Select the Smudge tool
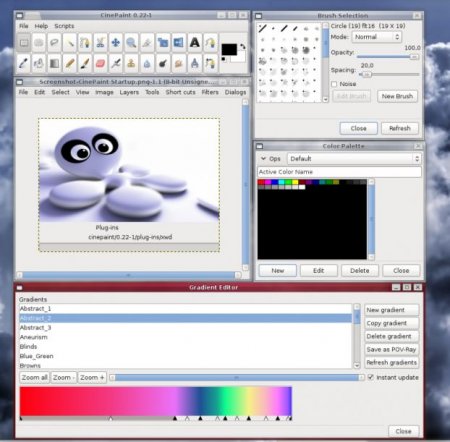 pyautogui.click(x=178, y=63)
